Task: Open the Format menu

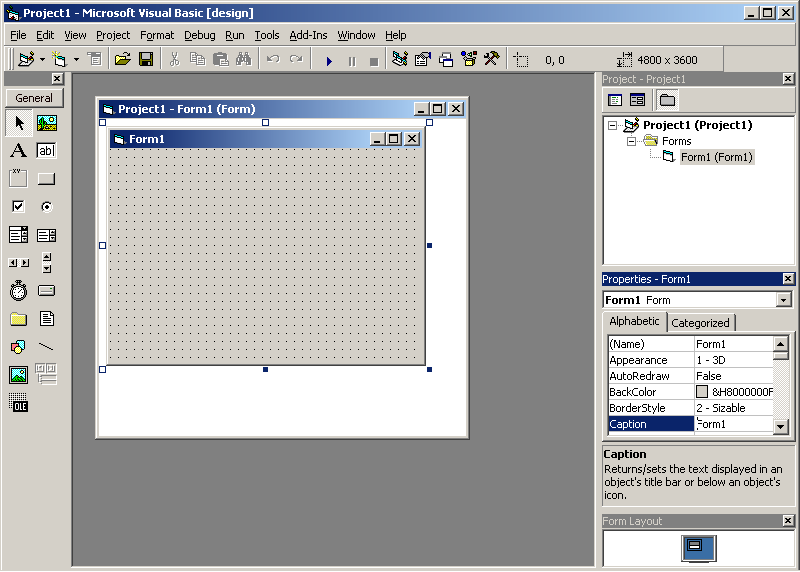Action: pos(157,35)
